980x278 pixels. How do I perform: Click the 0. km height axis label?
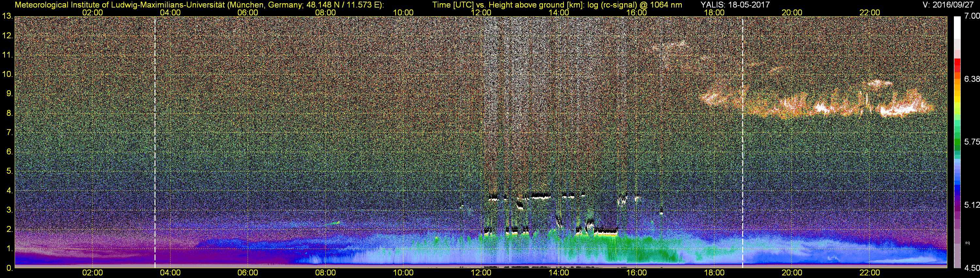pyautogui.click(x=9, y=268)
